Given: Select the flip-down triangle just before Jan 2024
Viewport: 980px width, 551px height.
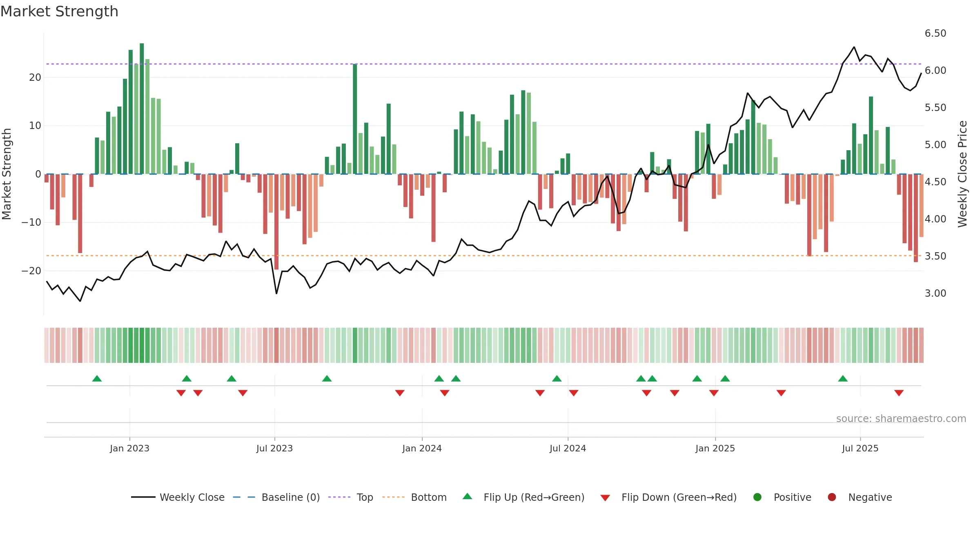Looking at the screenshot, I should click(400, 393).
